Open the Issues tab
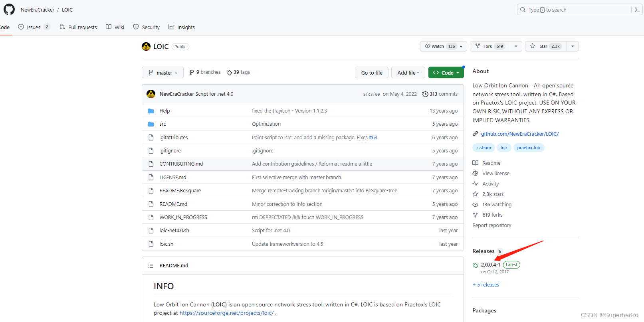The image size is (644, 322). (34, 27)
